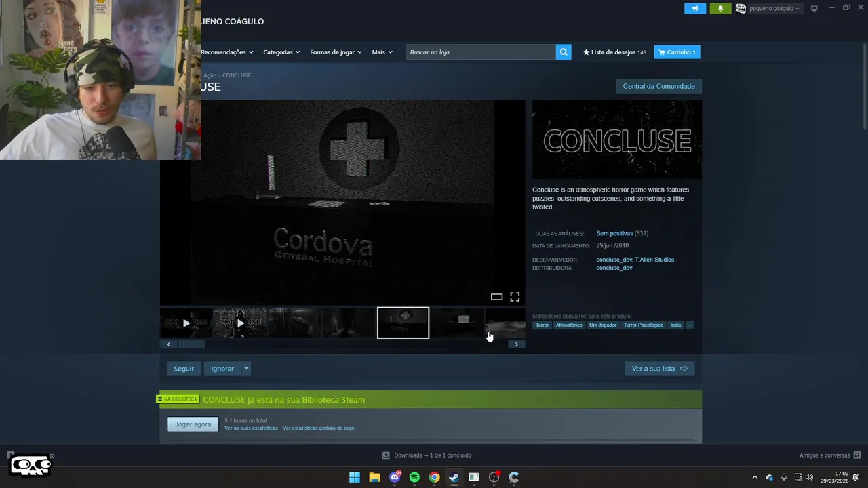Toggle theater mode on screenshot viewer
The height and width of the screenshot is (488, 868).
click(x=496, y=297)
